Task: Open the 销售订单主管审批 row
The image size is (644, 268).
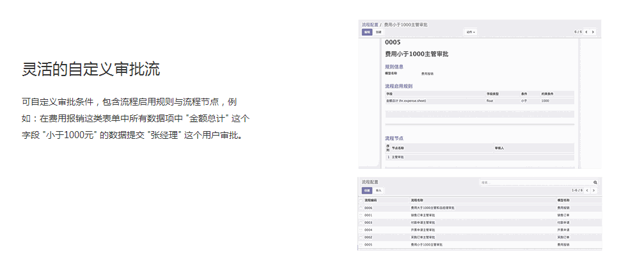Action: (423, 216)
